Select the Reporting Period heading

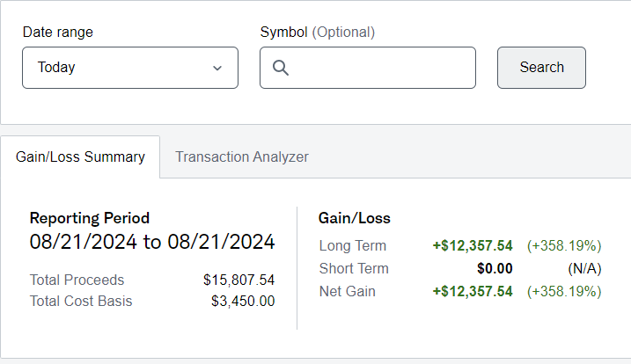click(90, 218)
